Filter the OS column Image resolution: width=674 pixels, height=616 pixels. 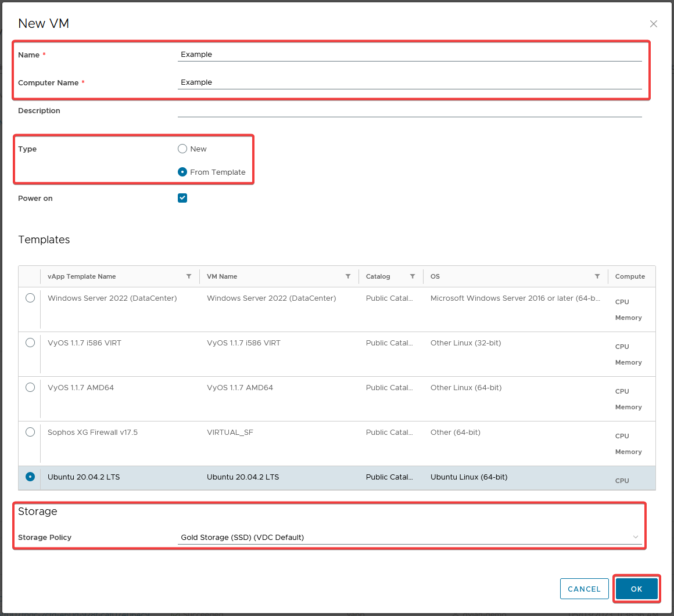[x=597, y=276]
